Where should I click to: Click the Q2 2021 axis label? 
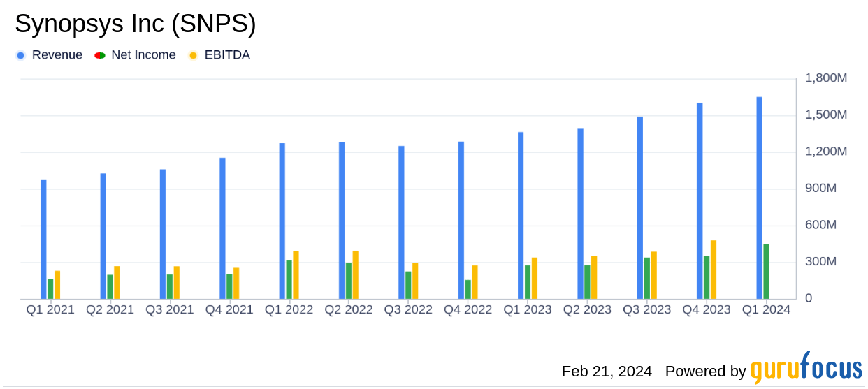110,309
